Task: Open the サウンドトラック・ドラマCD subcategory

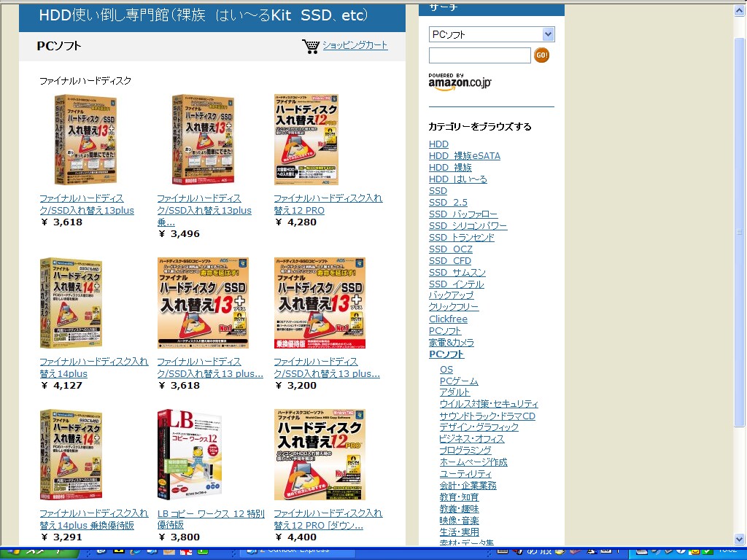Action: click(x=487, y=416)
